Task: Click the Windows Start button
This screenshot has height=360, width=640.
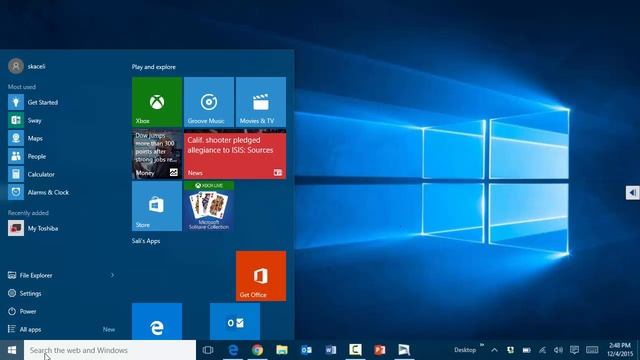Action: coord(12,350)
